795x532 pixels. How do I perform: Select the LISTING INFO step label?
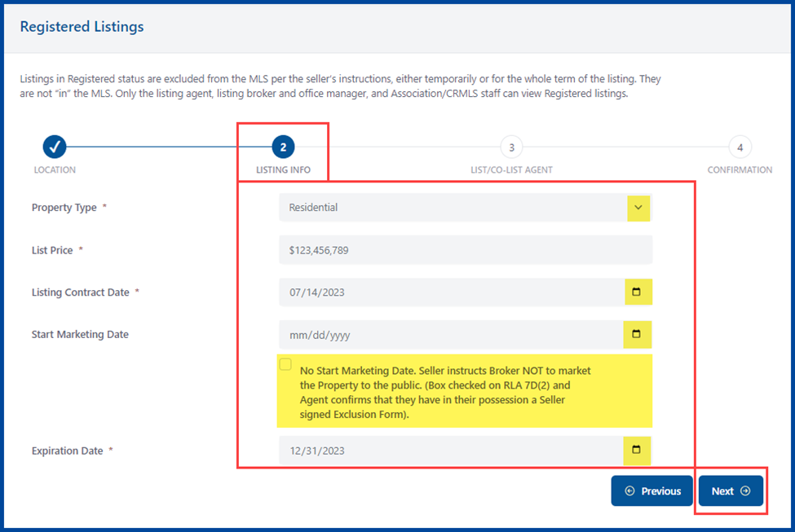coord(283,170)
